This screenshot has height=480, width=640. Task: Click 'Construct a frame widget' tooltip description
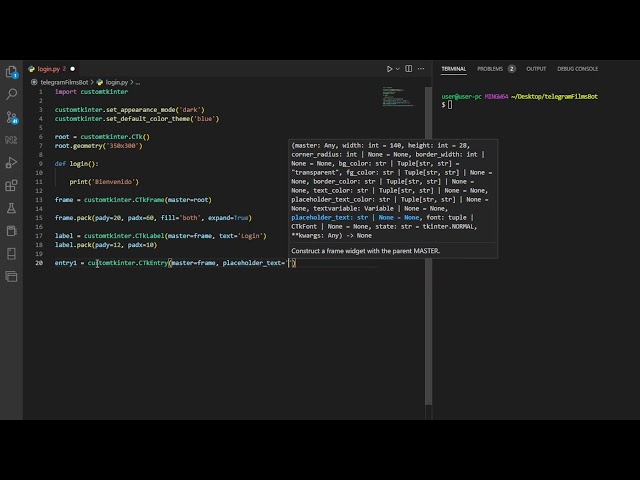pos(365,251)
